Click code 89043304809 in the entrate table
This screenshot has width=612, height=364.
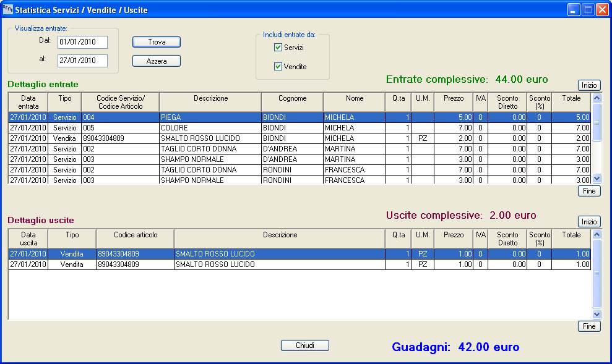click(x=120, y=138)
